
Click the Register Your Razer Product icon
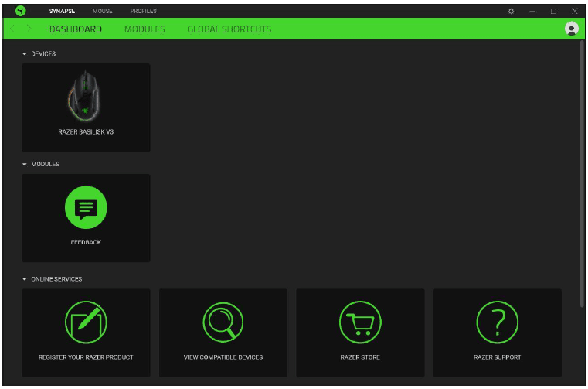pos(86,322)
